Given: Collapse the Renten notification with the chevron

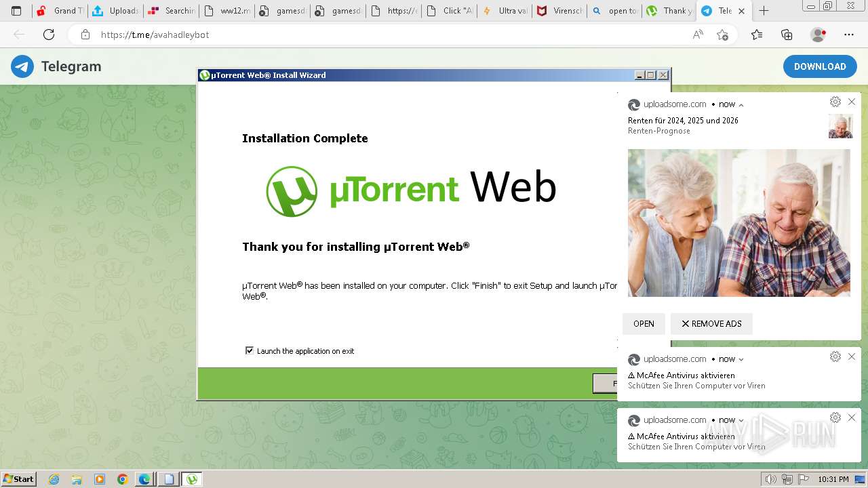Looking at the screenshot, I should (x=741, y=105).
